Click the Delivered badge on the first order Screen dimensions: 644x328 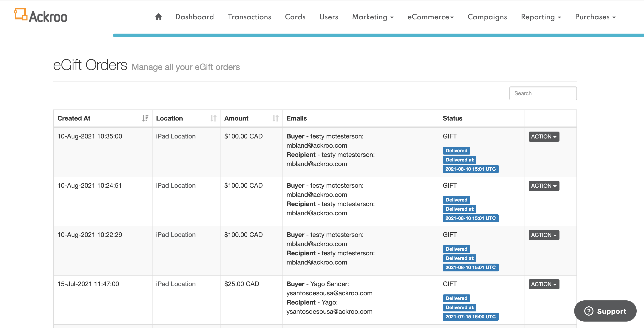point(456,150)
